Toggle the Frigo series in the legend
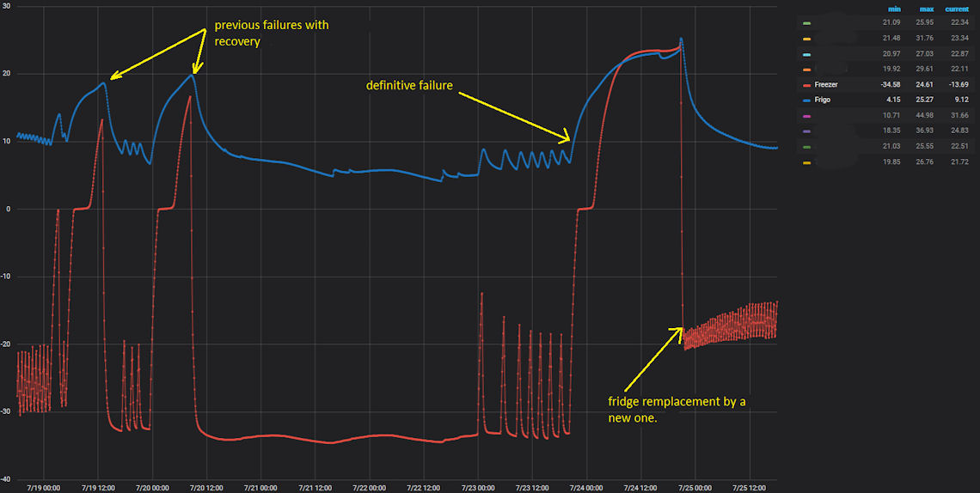980x493 pixels. pyautogui.click(x=824, y=100)
